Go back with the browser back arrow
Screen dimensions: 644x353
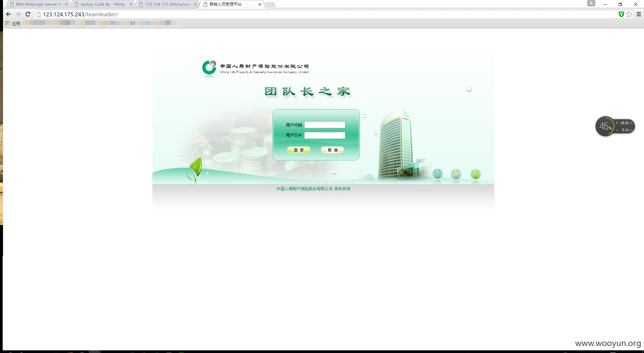[9, 14]
